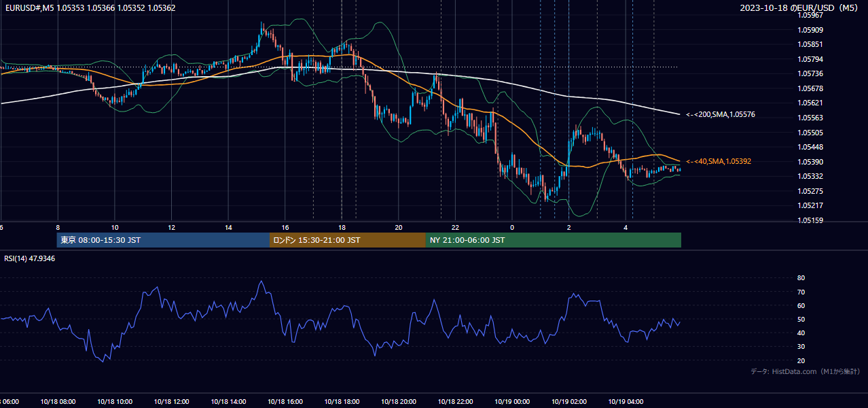
Task: Click price level 1.05967 on axis
Action: (x=810, y=15)
